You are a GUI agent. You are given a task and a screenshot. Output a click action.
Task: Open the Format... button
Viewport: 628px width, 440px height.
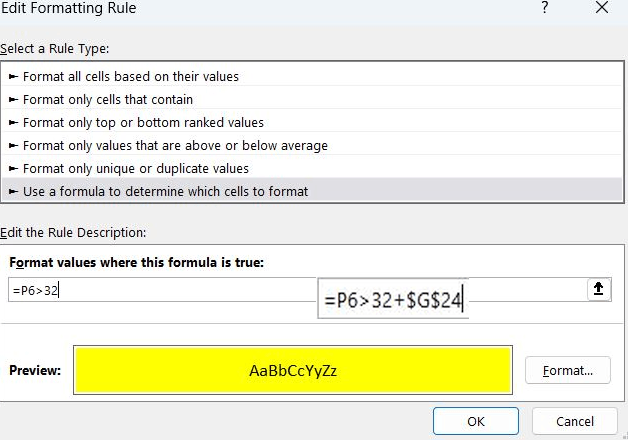point(568,370)
